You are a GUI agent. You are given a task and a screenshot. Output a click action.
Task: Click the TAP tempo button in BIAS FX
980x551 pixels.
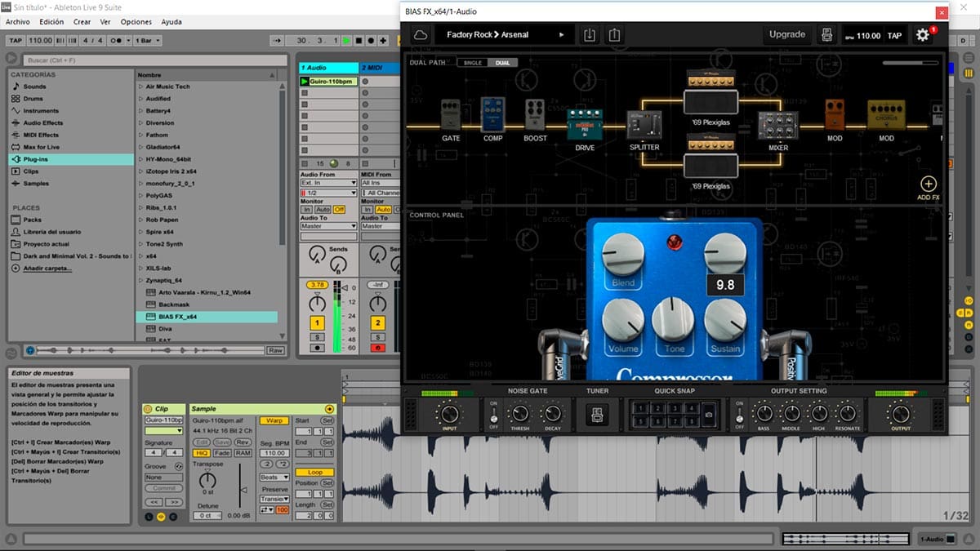pyautogui.click(x=895, y=35)
